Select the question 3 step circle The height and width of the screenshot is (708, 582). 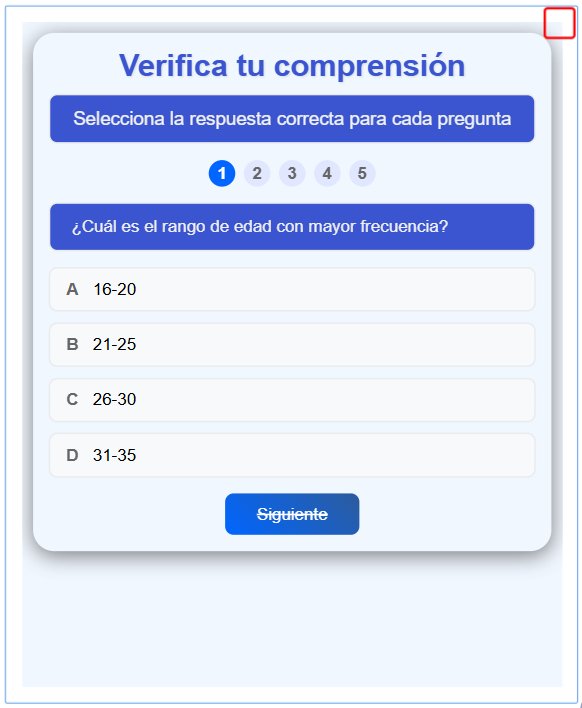point(292,173)
